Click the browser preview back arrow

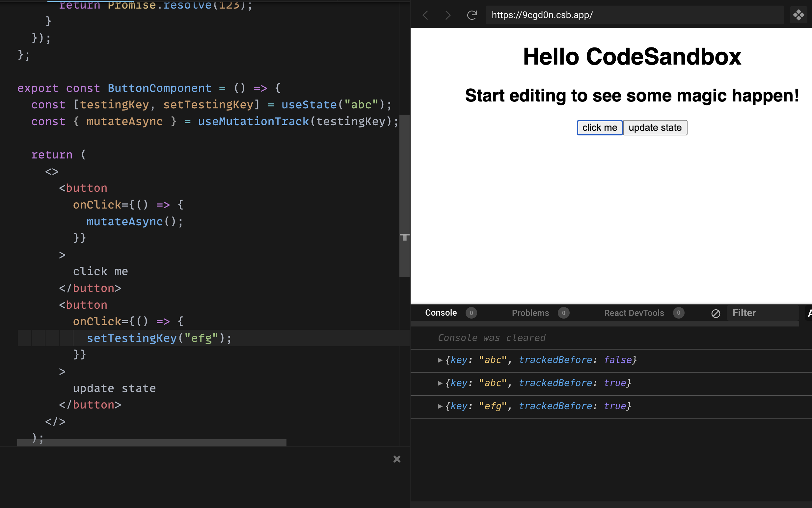point(425,15)
